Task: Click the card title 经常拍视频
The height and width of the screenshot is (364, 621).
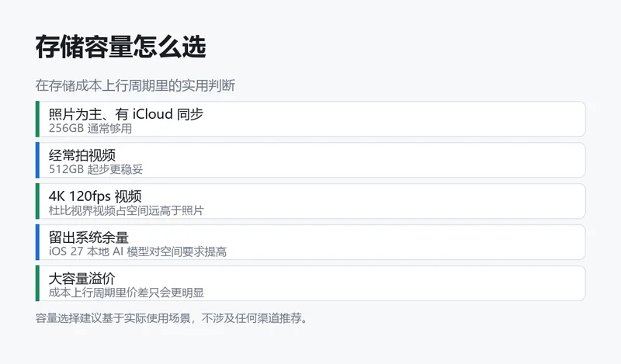Action: click(82, 155)
